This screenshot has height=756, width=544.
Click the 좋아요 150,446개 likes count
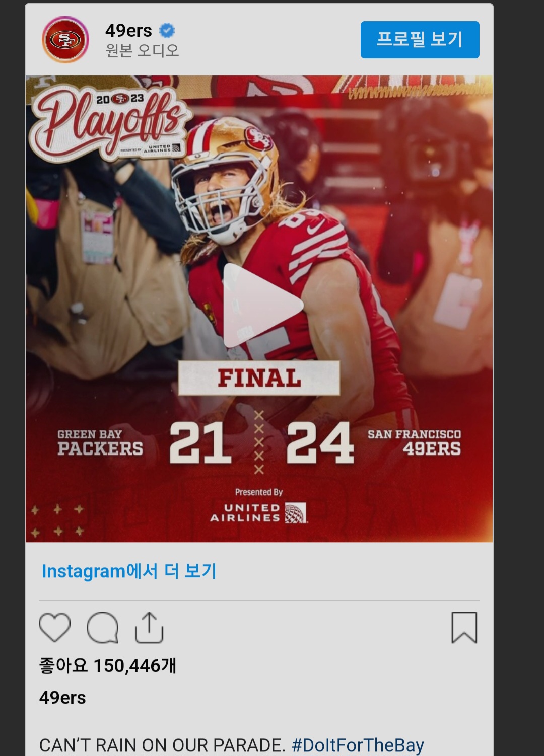(108, 666)
